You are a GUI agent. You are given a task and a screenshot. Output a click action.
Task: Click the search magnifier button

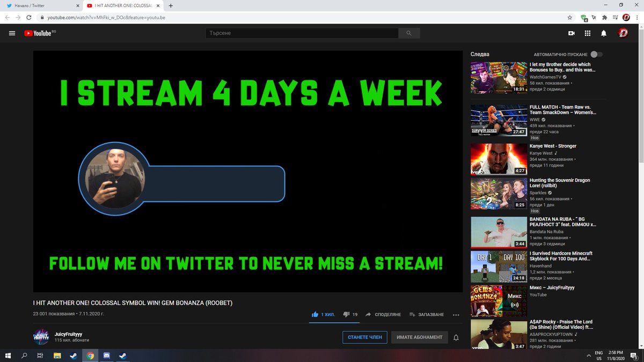pyautogui.click(x=409, y=33)
